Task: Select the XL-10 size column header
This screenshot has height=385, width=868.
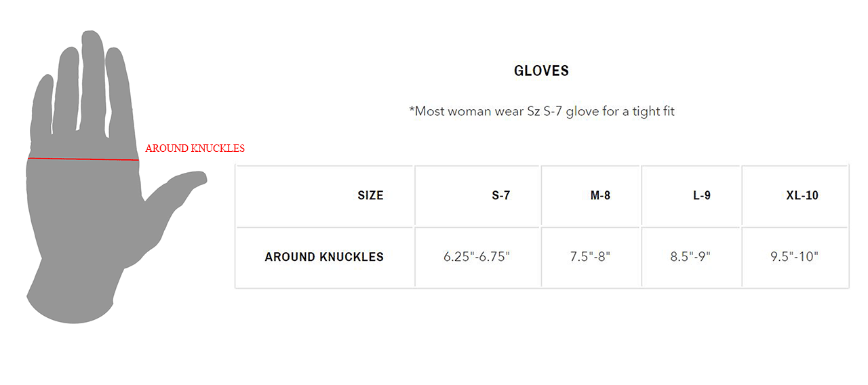Action: (802, 196)
